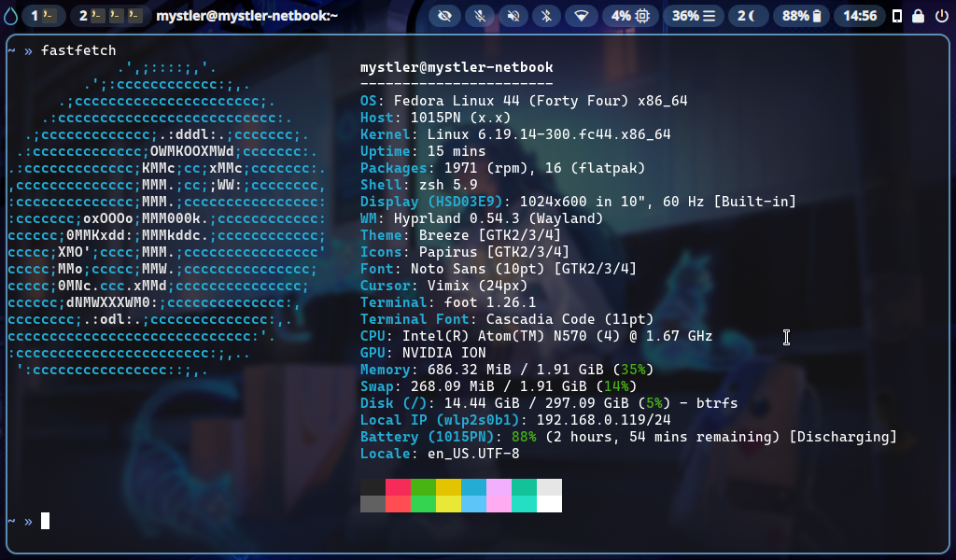Toggle the crossed-out eye idle inhibitor
Image resolution: width=956 pixels, height=560 pixels.
click(x=444, y=16)
